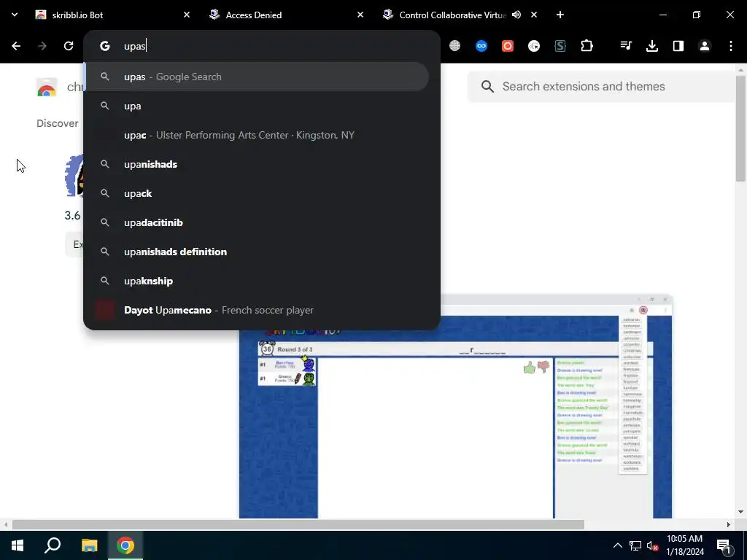Open the tab search chevron

point(15,15)
